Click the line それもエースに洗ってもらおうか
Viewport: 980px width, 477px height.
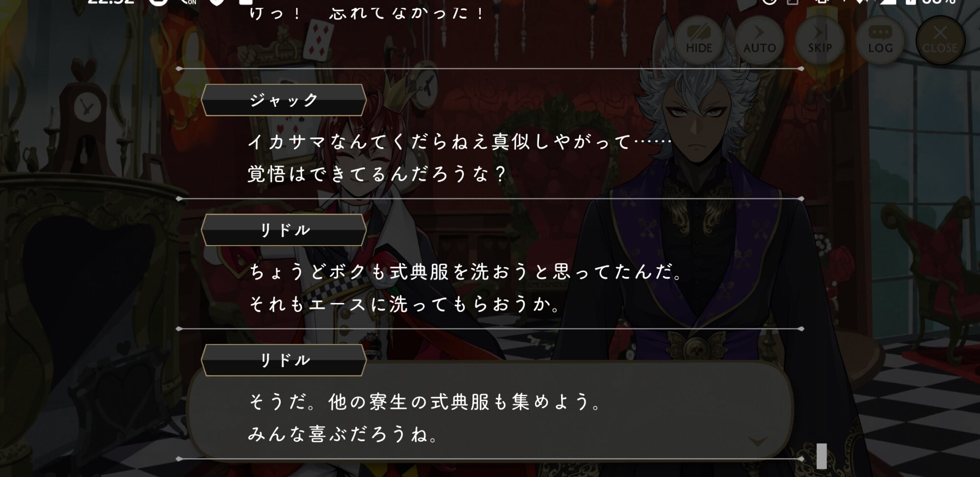point(405,304)
